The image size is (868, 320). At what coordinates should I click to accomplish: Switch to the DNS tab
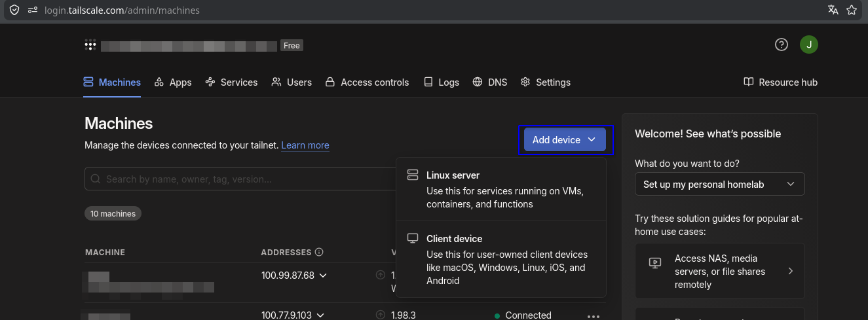(x=490, y=82)
